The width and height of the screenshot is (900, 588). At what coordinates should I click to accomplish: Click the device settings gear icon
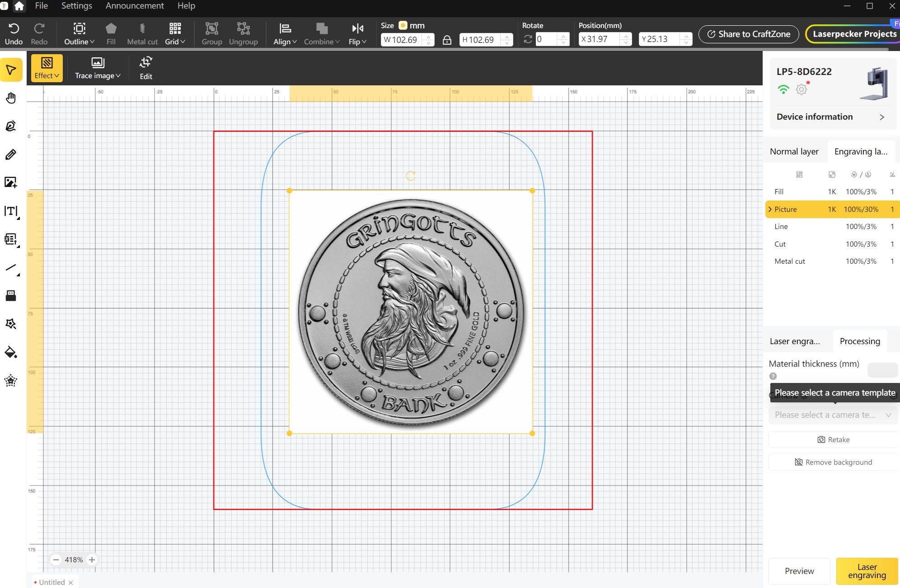[x=802, y=89]
